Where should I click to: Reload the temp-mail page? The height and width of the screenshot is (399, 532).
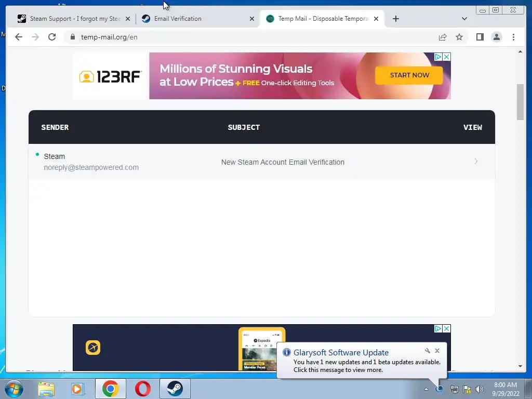point(52,37)
